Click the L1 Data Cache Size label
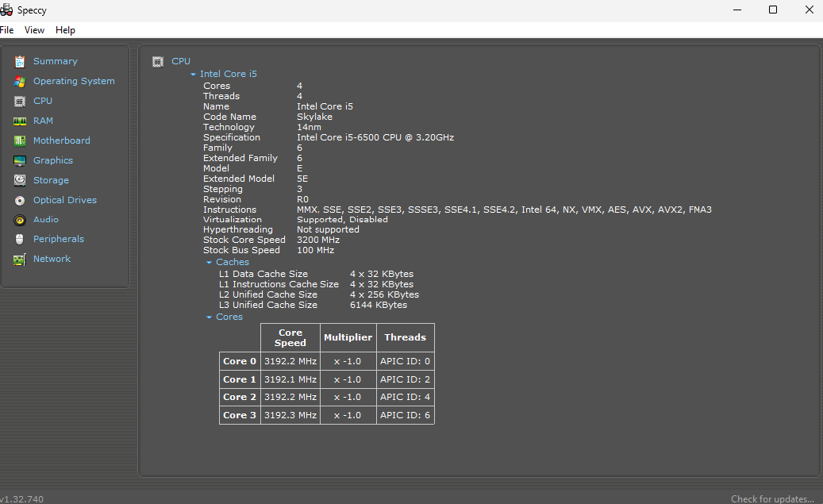The width and height of the screenshot is (823, 504). tap(263, 274)
